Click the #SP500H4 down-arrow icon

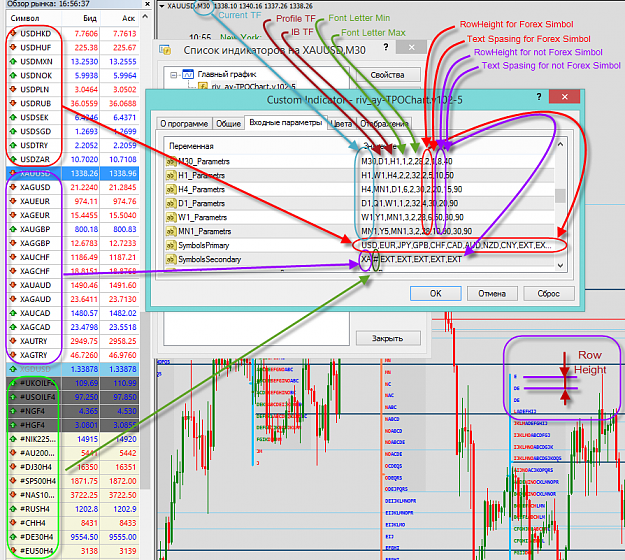[x=13, y=481]
